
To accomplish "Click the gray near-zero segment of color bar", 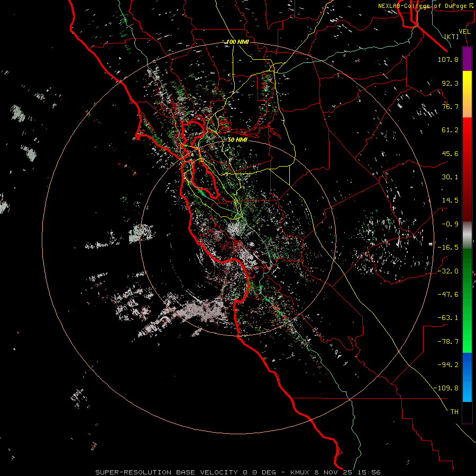I will [467, 235].
